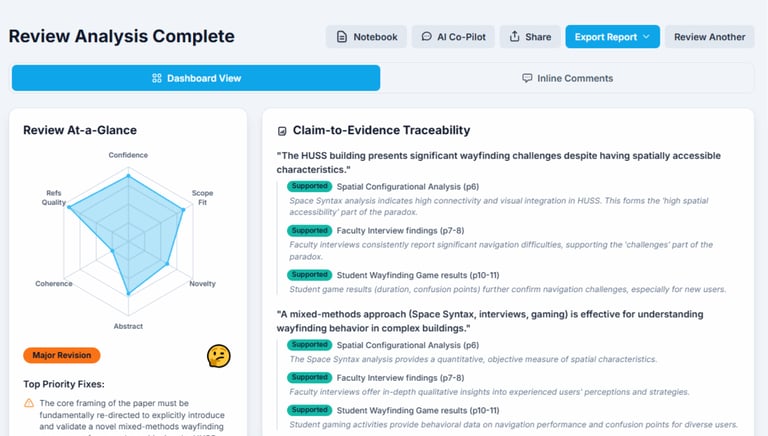Click the chevron arrow on Export Report

coord(646,37)
